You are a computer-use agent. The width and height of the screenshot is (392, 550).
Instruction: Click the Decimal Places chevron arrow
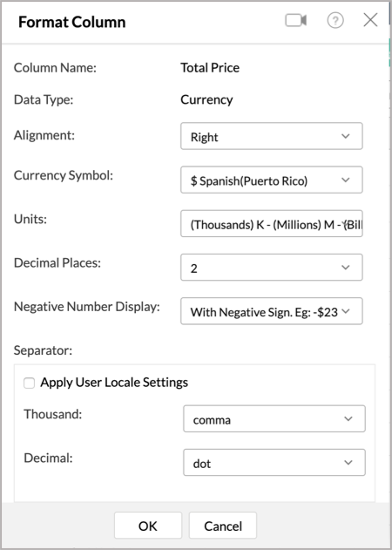[x=346, y=268]
